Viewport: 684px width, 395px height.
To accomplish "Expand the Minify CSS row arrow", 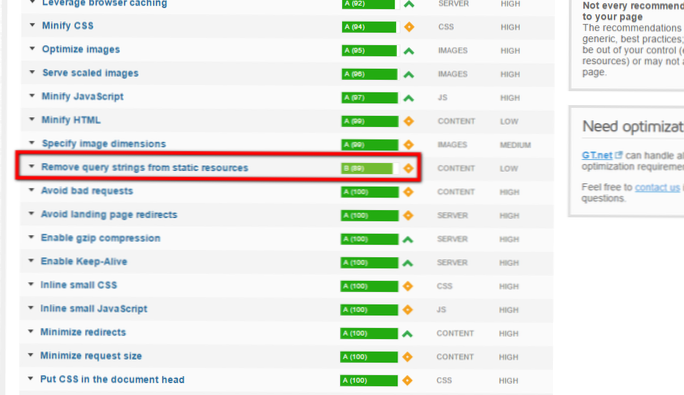I will 32,25.
